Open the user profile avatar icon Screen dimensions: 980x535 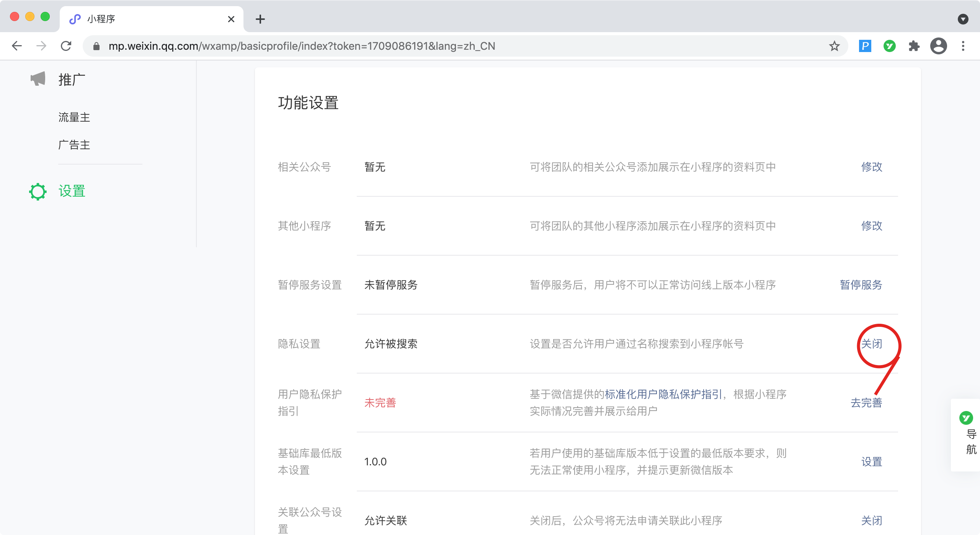point(938,46)
